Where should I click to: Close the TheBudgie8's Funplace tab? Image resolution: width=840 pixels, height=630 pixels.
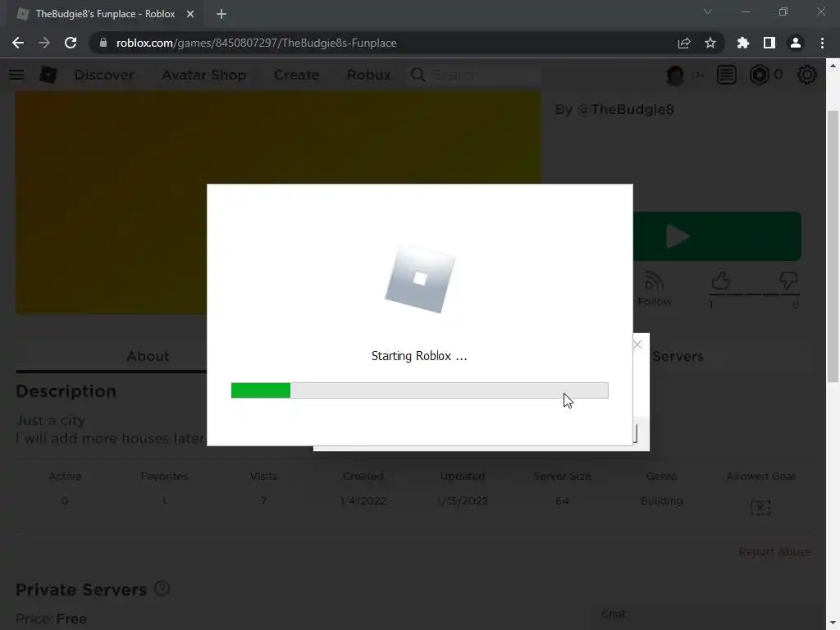[190, 14]
